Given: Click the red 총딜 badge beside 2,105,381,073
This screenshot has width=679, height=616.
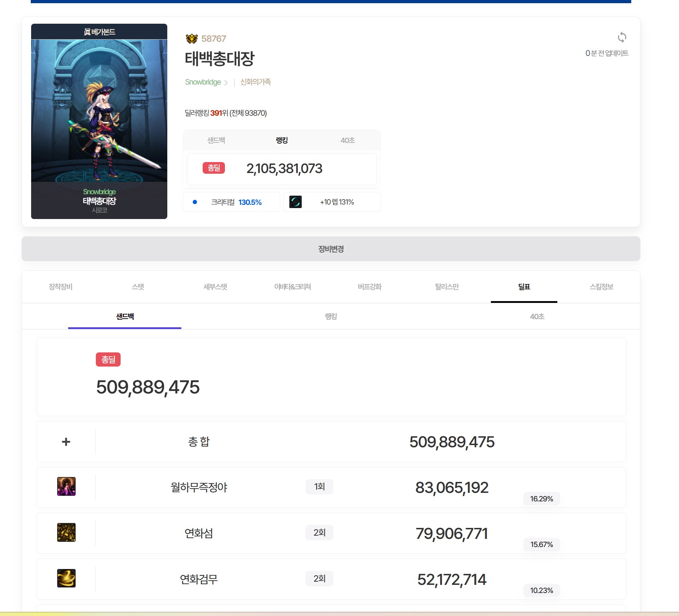Looking at the screenshot, I should [x=214, y=168].
